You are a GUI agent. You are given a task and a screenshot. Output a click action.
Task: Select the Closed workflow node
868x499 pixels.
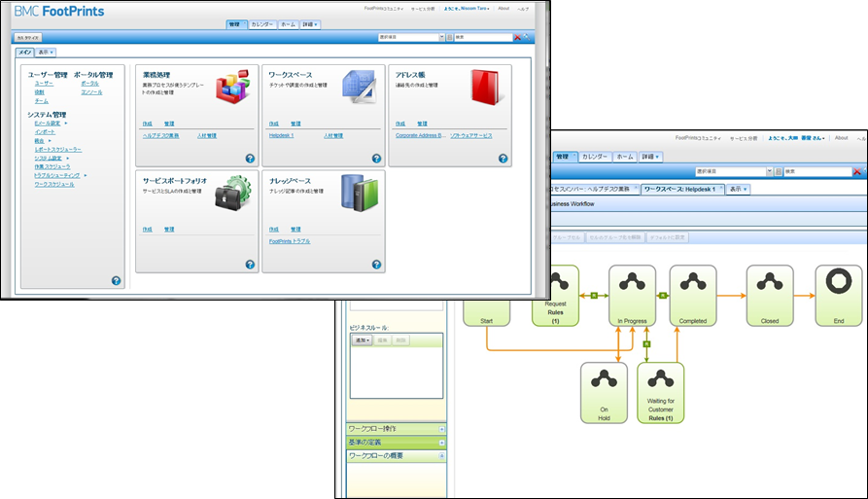pyautogui.click(x=770, y=295)
